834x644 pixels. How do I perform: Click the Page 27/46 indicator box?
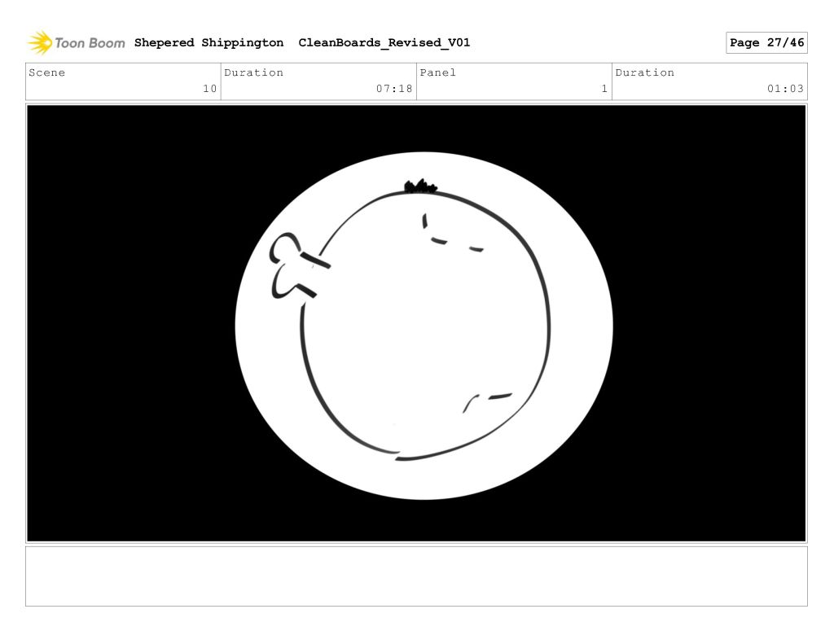coord(766,43)
